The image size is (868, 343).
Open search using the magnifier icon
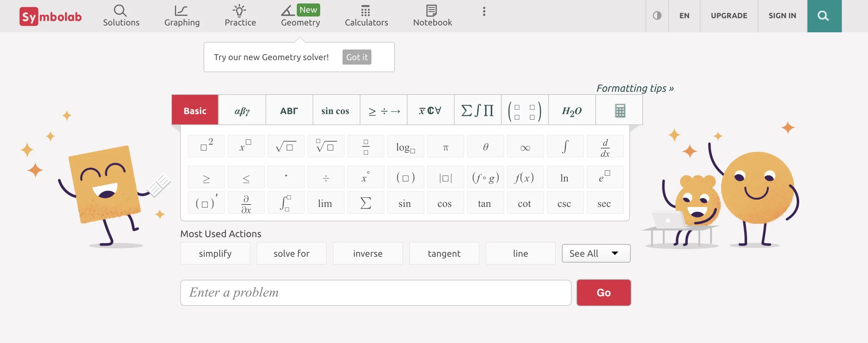point(823,16)
